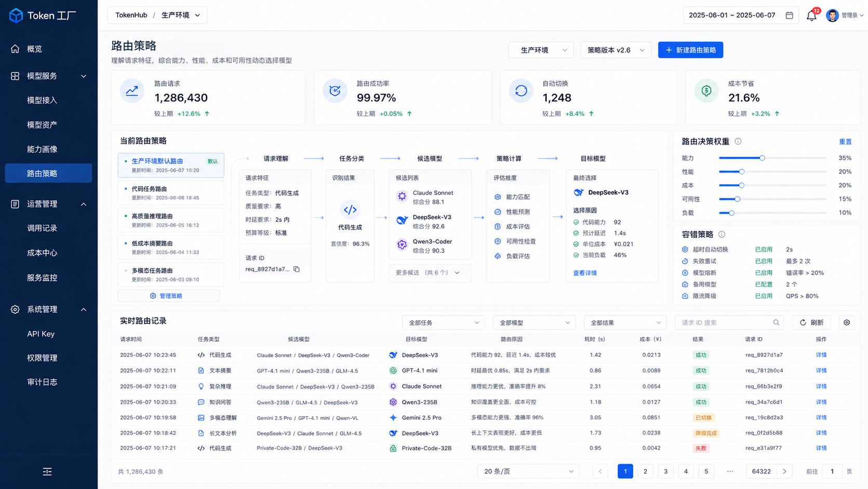Open 详情 for request req_e31a9f77

pos(821,448)
